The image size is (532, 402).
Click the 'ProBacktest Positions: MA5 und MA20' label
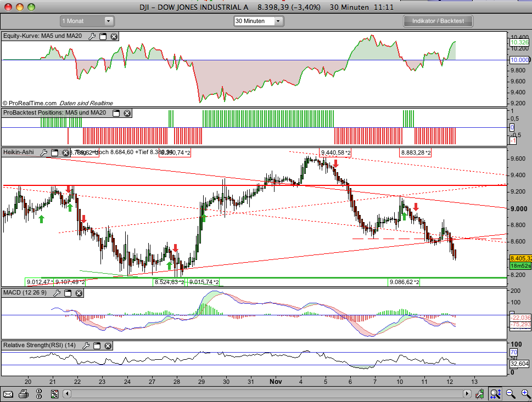(x=54, y=112)
